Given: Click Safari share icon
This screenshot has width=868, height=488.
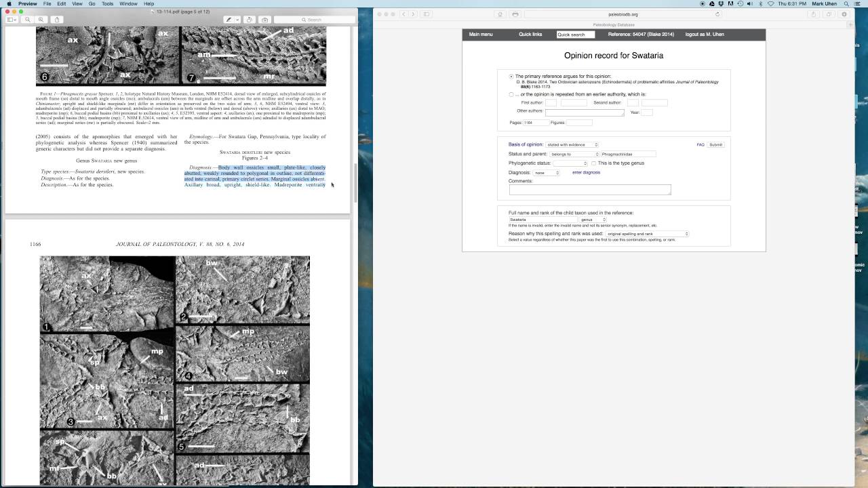Looking at the screenshot, I should 814,14.
